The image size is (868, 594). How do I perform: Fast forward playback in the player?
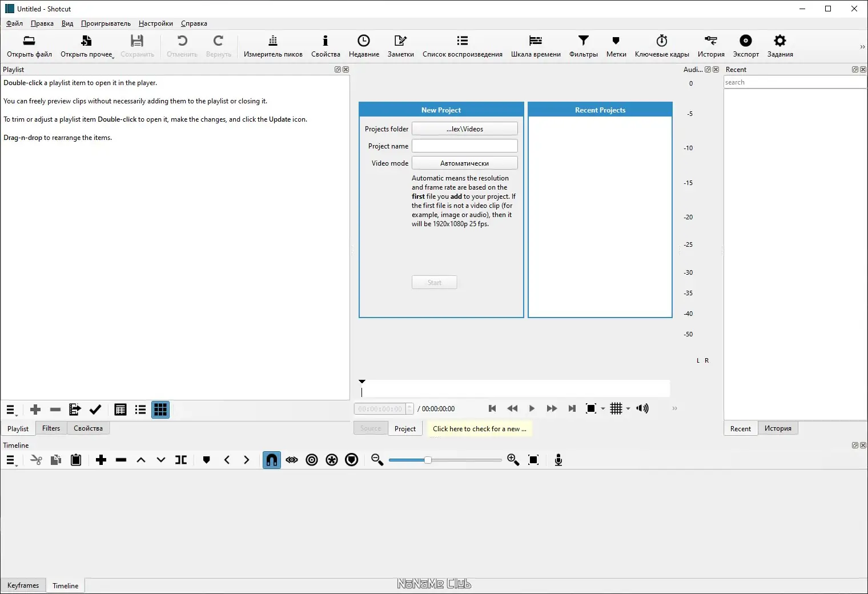[552, 408]
